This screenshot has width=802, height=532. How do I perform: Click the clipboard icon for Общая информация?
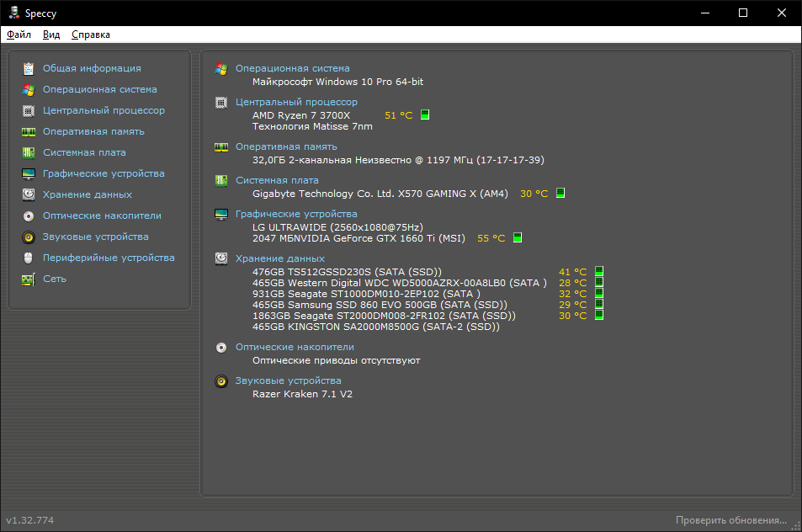pyautogui.click(x=29, y=68)
